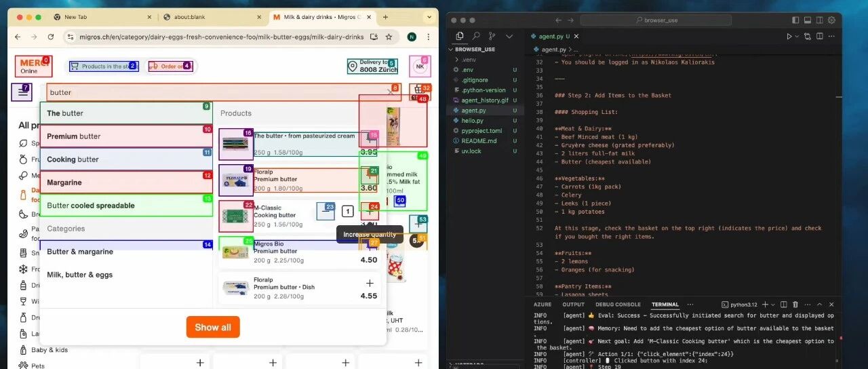Image resolution: width=868 pixels, height=369 pixels.
Task: Open VS Code Search view
Action: point(476,36)
